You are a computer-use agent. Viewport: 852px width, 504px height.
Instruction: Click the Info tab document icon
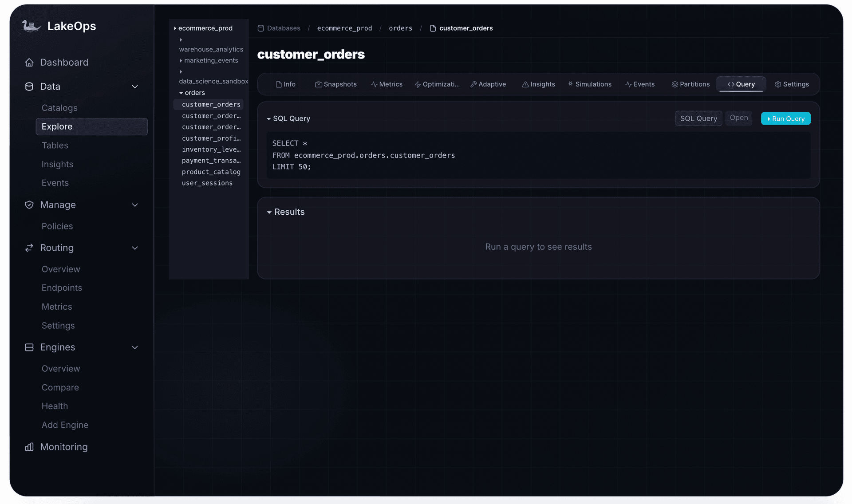pos(279,84)
